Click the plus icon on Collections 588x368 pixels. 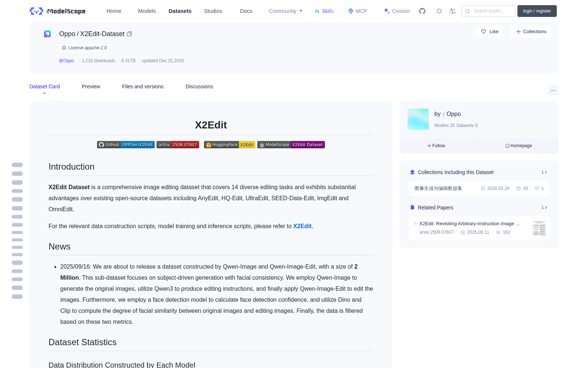(x=519, y=32)
